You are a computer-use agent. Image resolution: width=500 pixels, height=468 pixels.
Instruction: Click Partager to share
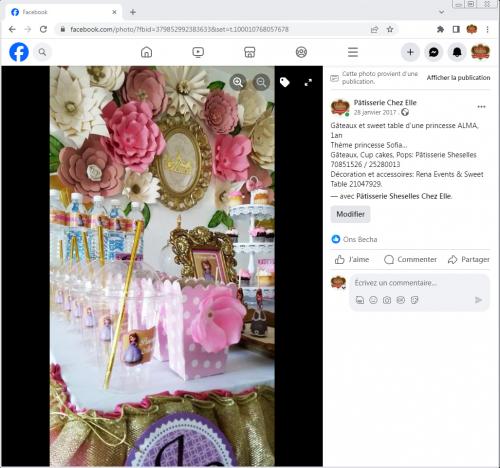coord(469,259)
